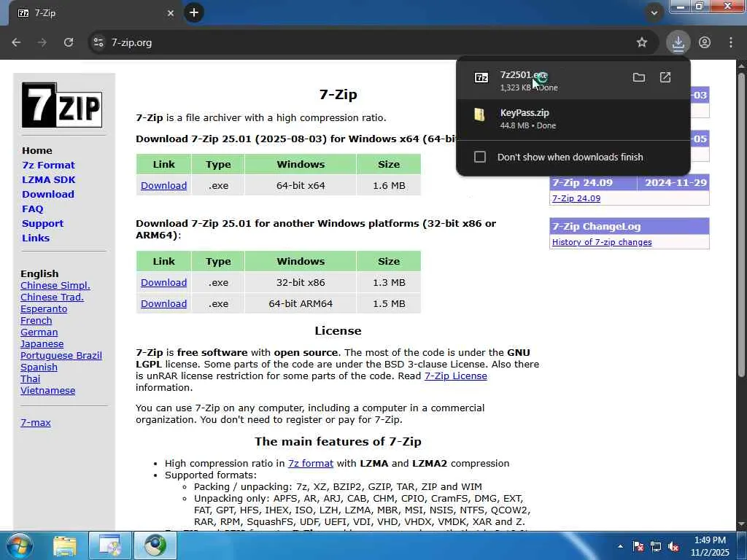Switch language to Thai
This screenshot has width=747, height=560.
point(30,378)
